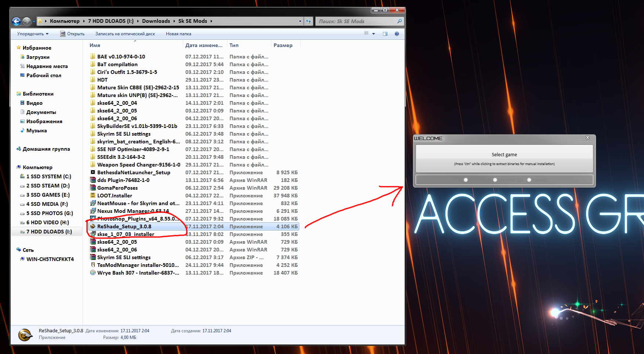This screenshot has width=644, height=354.
Task: Select SSEEdit 3.2-164-3-2 folder name
Action: (x=121, y=157)
